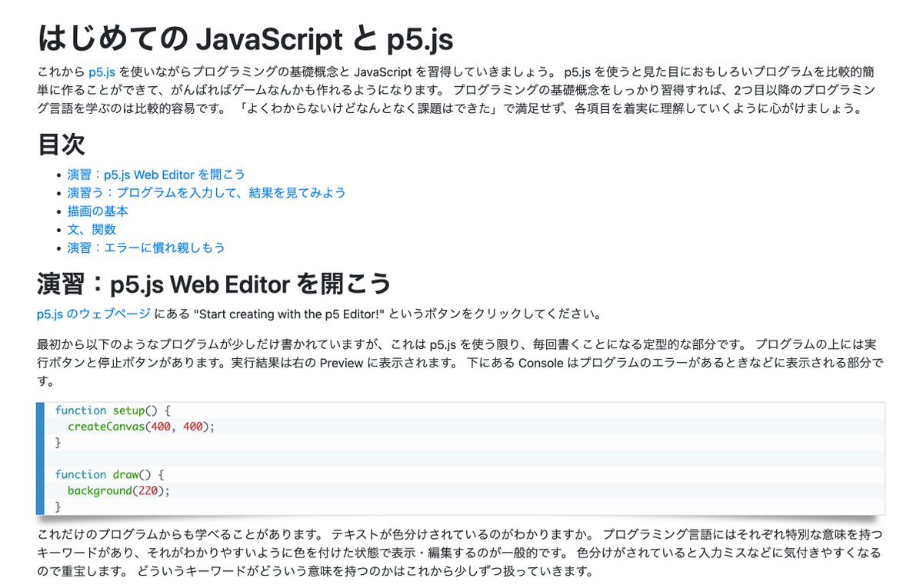Jump to '演習：p5.js Web Editor を開こう' from the 目次 list
This screenshot has width=923, height=588.
[x=156, y=174]
